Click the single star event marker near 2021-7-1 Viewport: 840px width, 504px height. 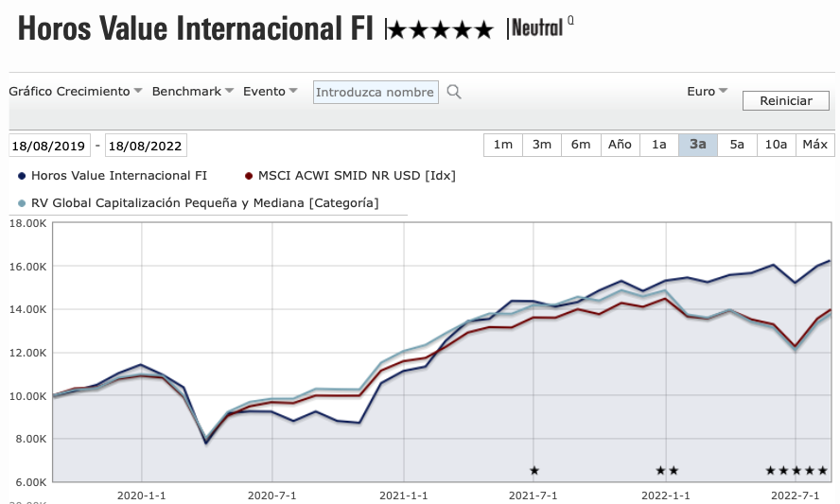[534, 470]
